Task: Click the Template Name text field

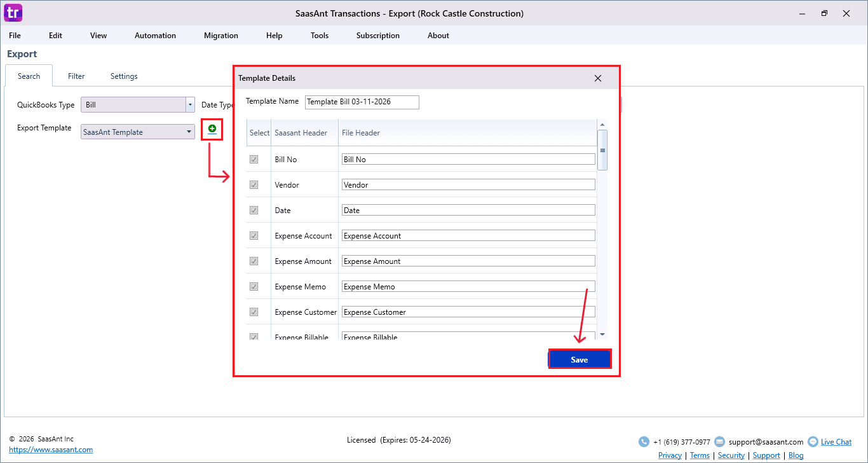Action: [x=362, y=102]
